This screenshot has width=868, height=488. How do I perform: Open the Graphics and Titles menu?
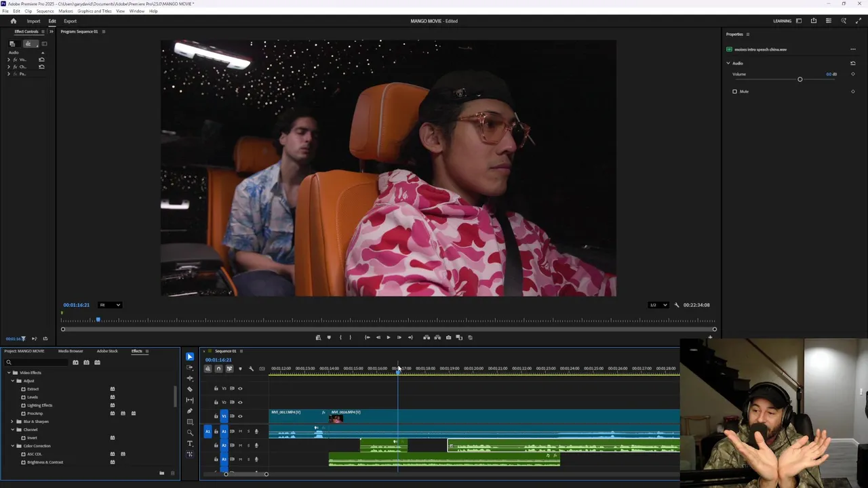(x=94, y=12)
